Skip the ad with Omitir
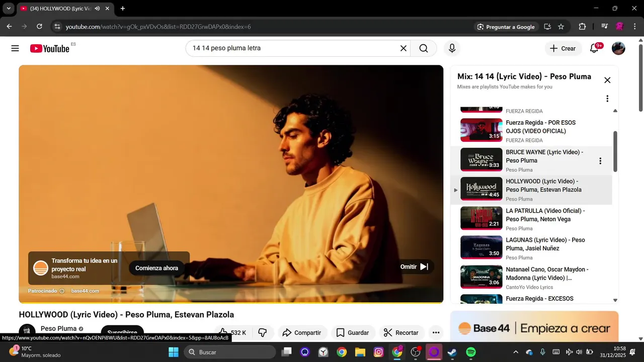This screenshot has width=644, height=362. 414,266
